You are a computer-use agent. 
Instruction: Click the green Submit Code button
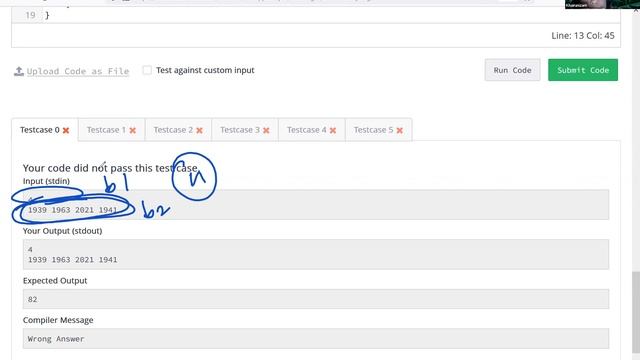[583, 70]
